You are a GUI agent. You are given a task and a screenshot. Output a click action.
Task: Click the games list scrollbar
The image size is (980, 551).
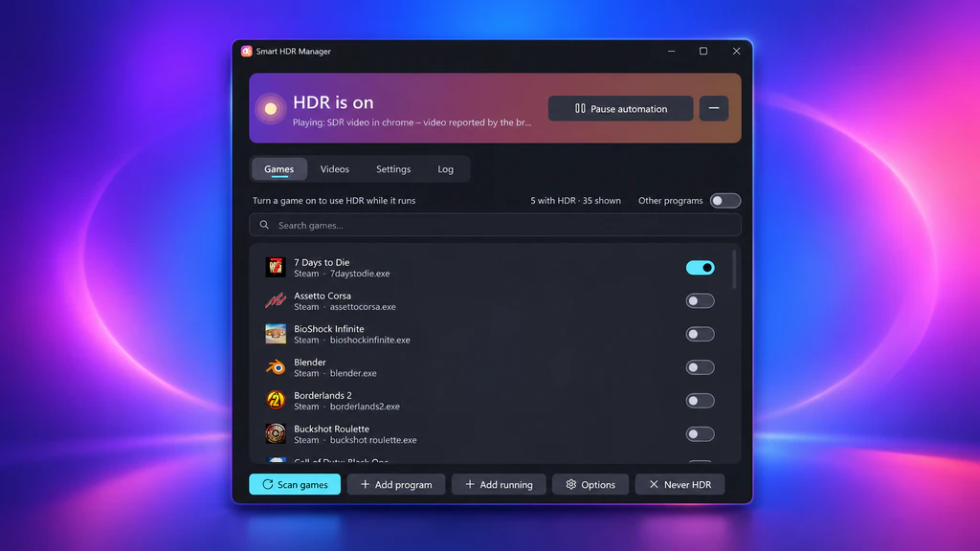click(x=734, y=269)
